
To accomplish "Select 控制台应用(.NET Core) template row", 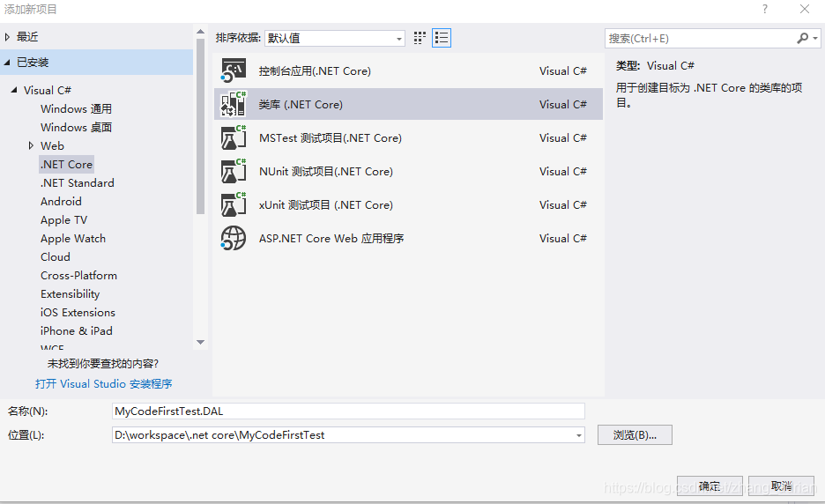I will tap(408, 71).
